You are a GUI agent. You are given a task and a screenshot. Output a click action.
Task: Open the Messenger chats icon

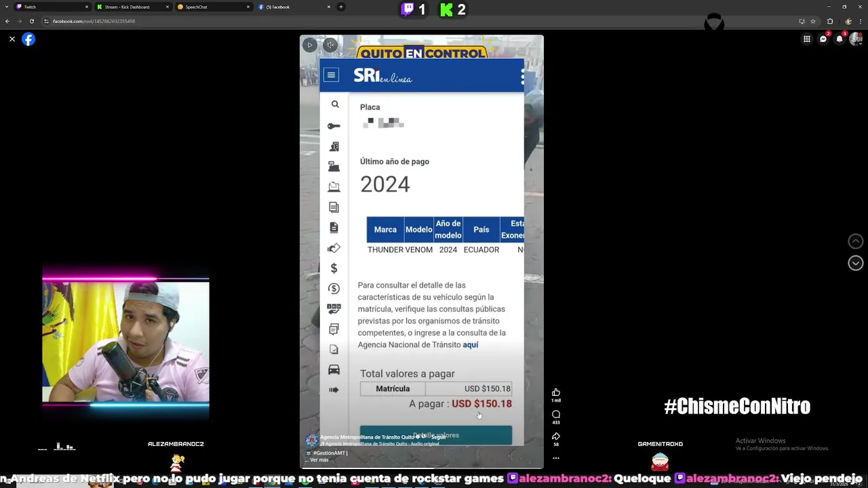click(x=823, y=39)
